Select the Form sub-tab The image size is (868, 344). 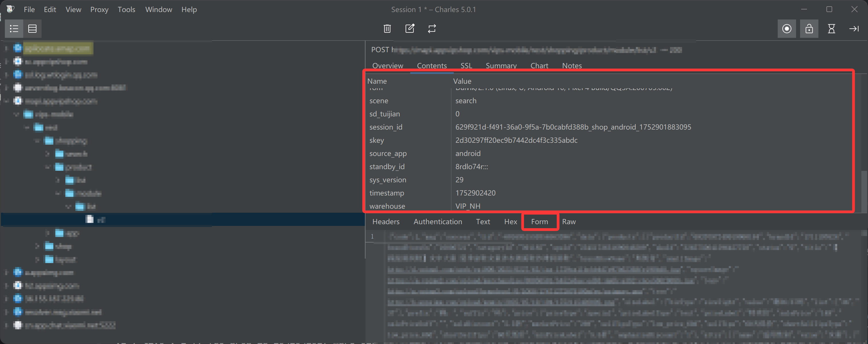tap(539, 222)
